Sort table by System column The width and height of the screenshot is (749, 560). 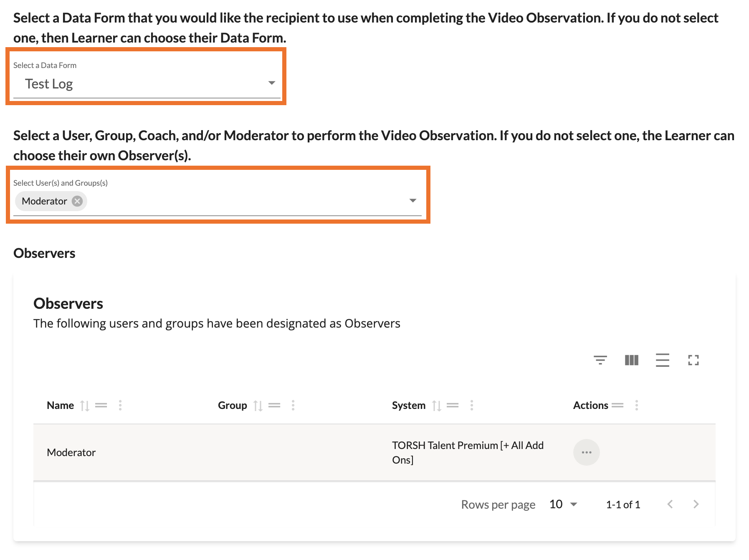[436, 406]
